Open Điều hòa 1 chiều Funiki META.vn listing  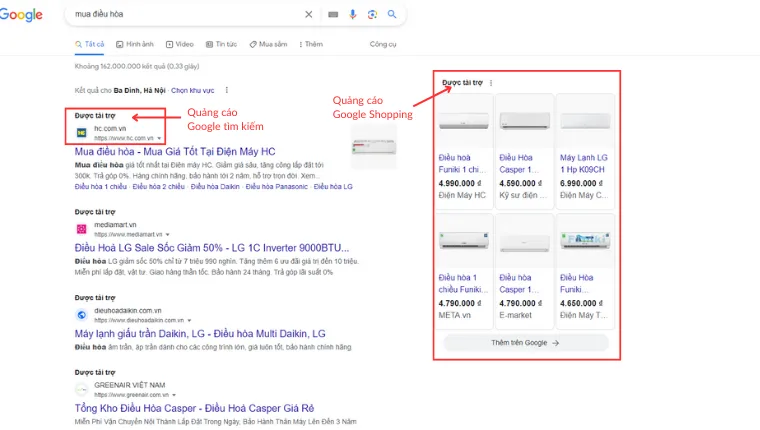point(463,284)
